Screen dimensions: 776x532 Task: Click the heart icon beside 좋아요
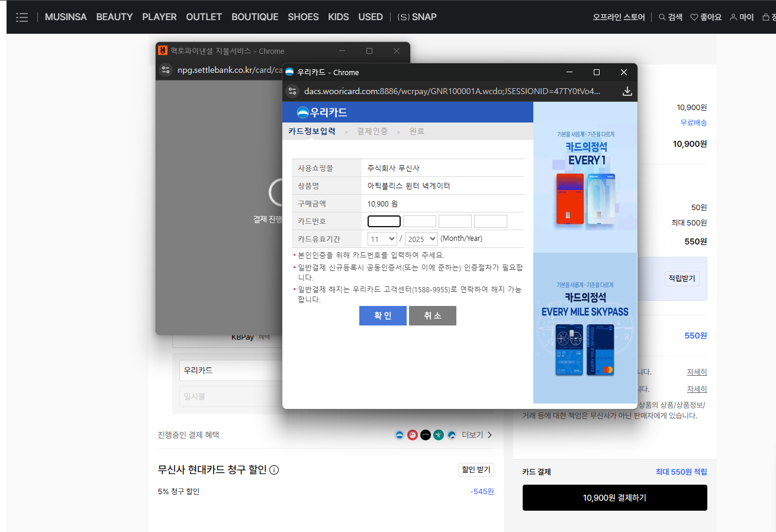tap(694, 17)
